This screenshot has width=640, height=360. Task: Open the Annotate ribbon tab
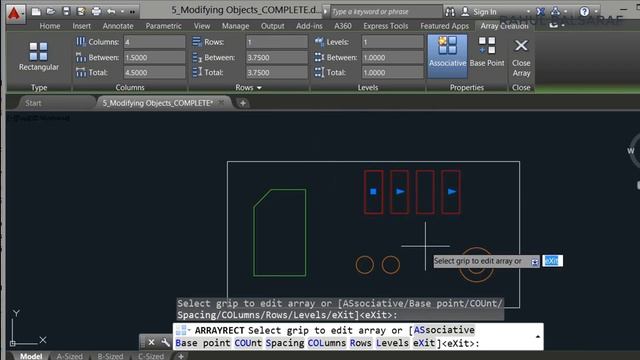[x=118, y=26]
